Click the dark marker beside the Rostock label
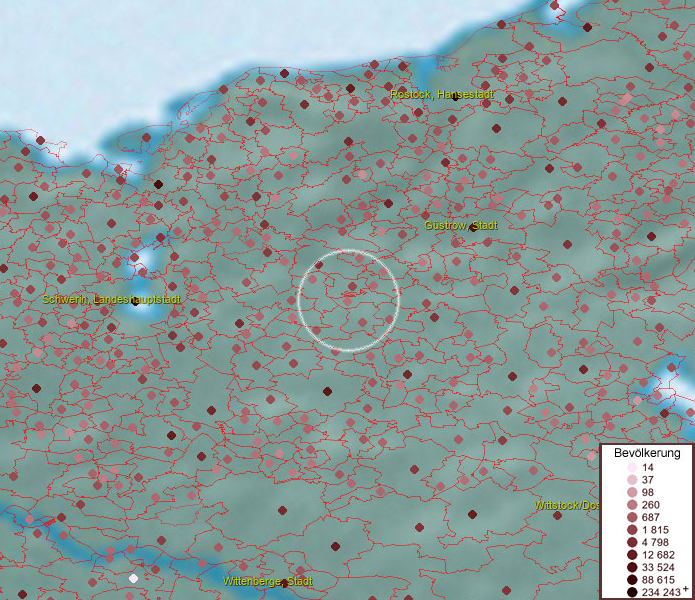695x600 pixels. pyautogui.click(x=455, y=97)
